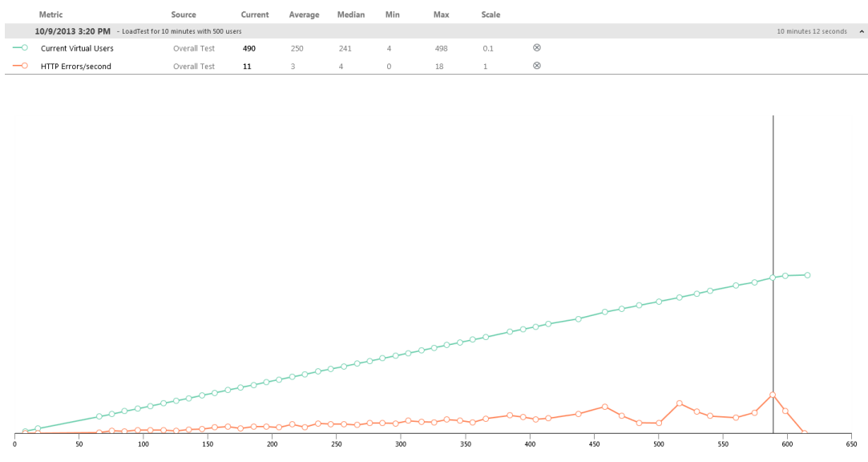Click the 650 tick label on time axis
Image resolution: width=868 pixels, height=462 pixels.
[851, 444]
